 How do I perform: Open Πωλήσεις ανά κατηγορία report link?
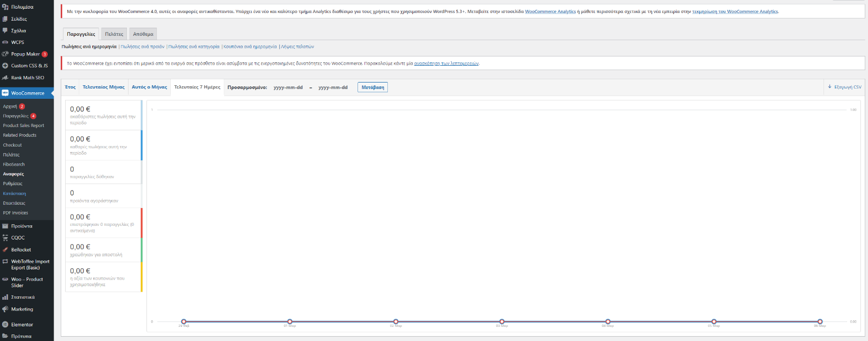point(194,47)
